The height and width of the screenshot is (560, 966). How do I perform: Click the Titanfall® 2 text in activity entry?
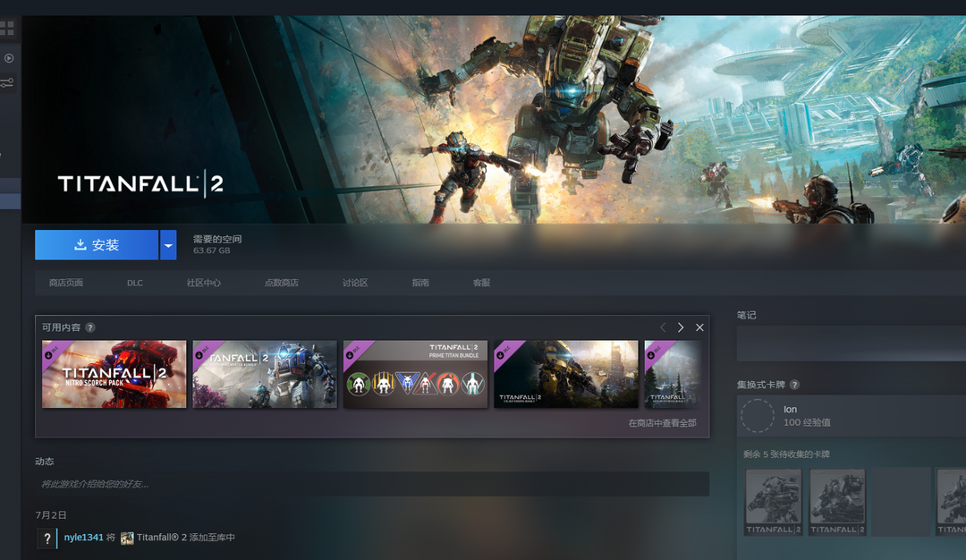[161, 538]
